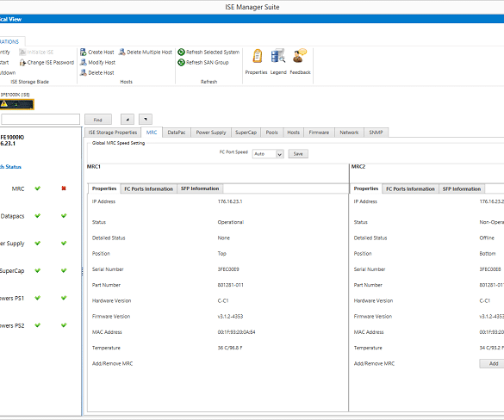Switch to the DataPac tab

(177, 133)
